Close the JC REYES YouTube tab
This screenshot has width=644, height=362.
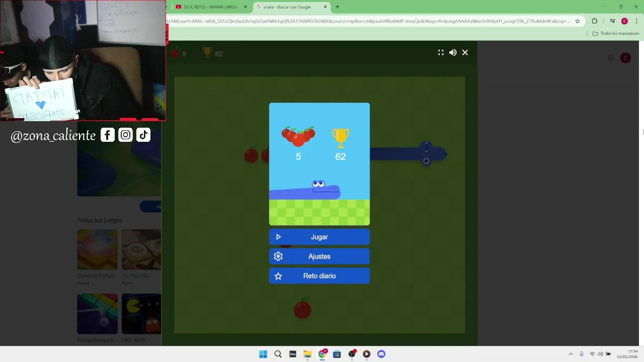click(246, 7)
